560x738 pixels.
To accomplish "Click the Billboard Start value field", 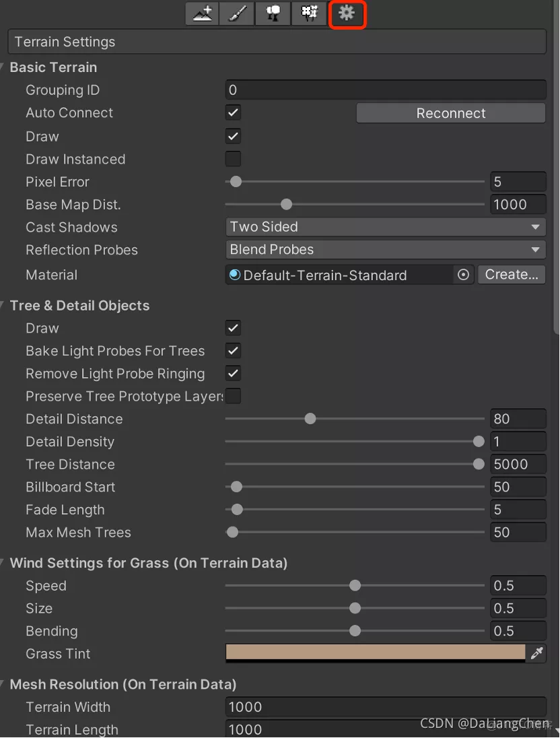I will coord(518,487).
